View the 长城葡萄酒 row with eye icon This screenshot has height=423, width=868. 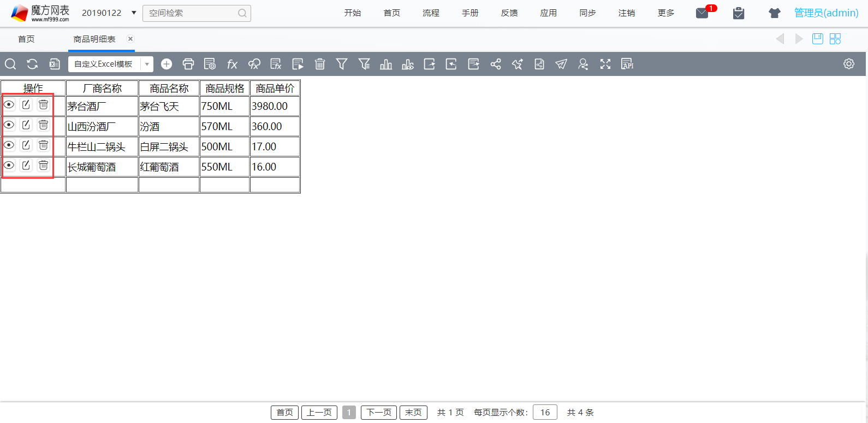click(x=9, y=165)
